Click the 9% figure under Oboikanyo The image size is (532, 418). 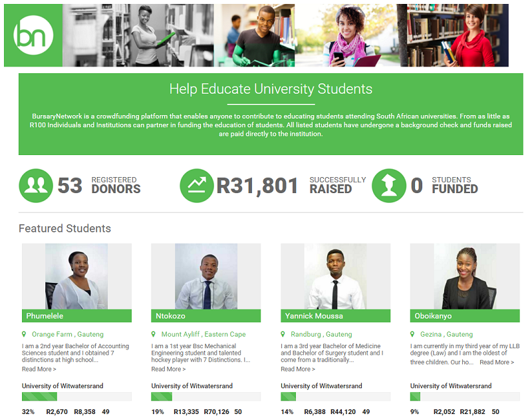414,411
